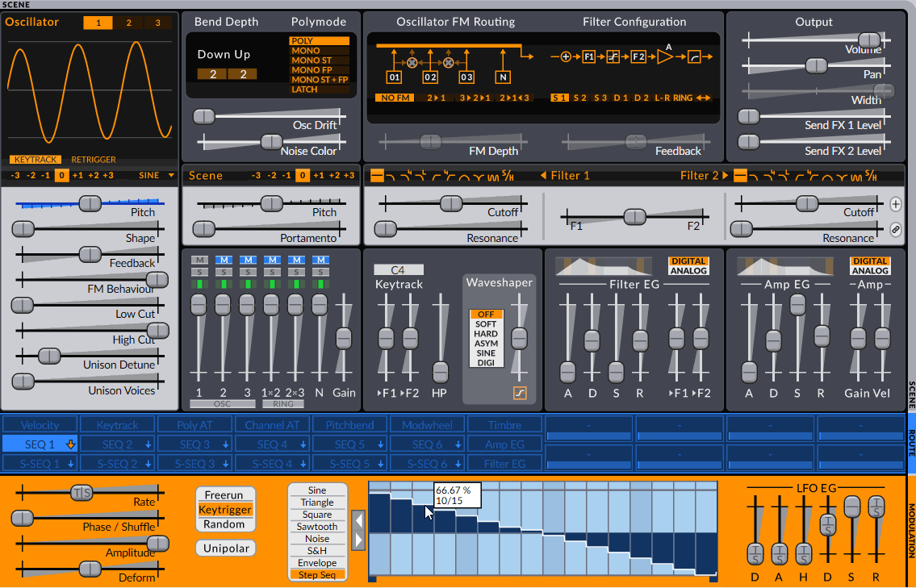The image size is (916, 588).
Task: Select the double-arrow wide filter configuration icon
Action: point(704,98)
